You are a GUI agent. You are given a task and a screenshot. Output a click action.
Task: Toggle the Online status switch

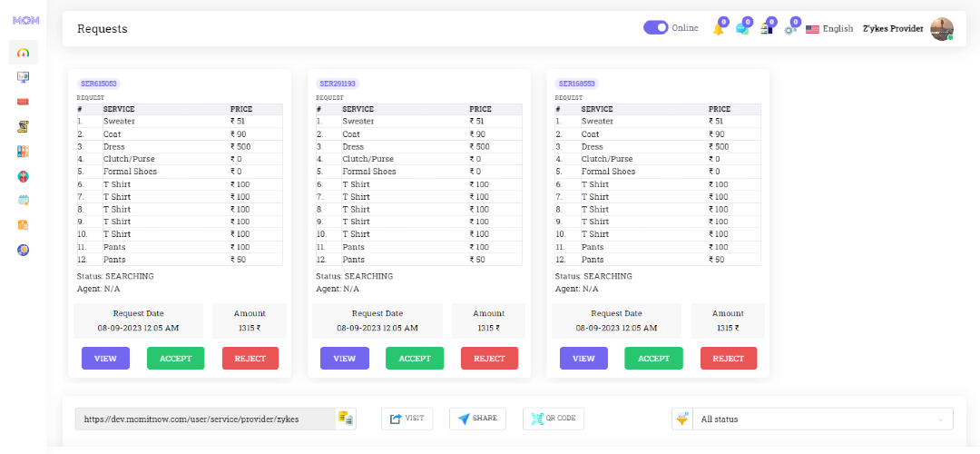tap(656, 28)
